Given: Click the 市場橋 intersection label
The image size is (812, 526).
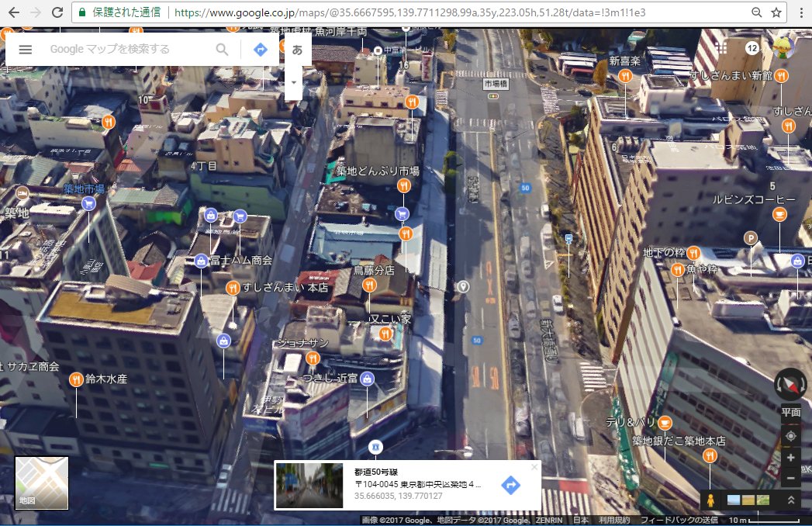Looking at the screenshot, I should click(496, 84).
